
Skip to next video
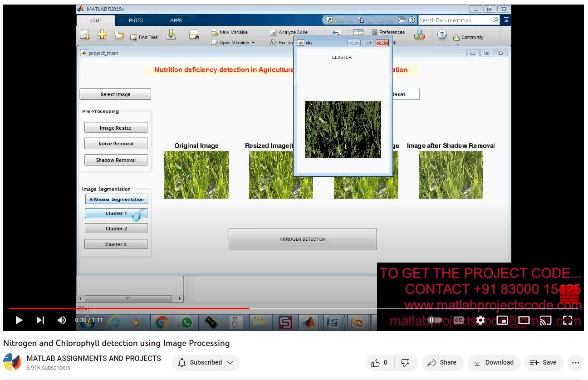point(40,320)
